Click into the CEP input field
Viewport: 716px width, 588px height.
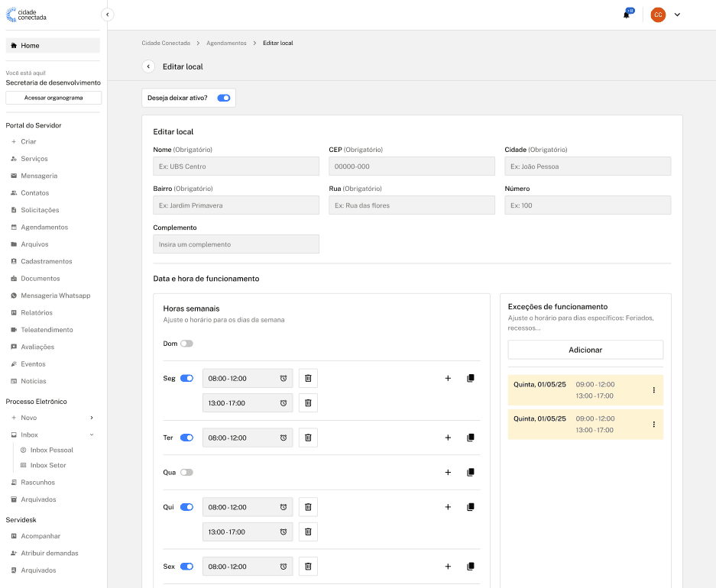coord(412,166)
